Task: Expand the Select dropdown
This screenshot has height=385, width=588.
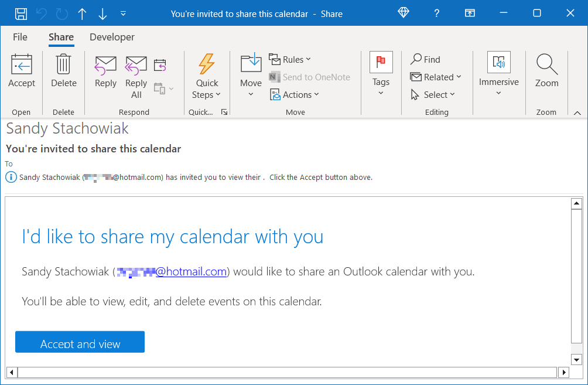Action: tap(433, 94)
